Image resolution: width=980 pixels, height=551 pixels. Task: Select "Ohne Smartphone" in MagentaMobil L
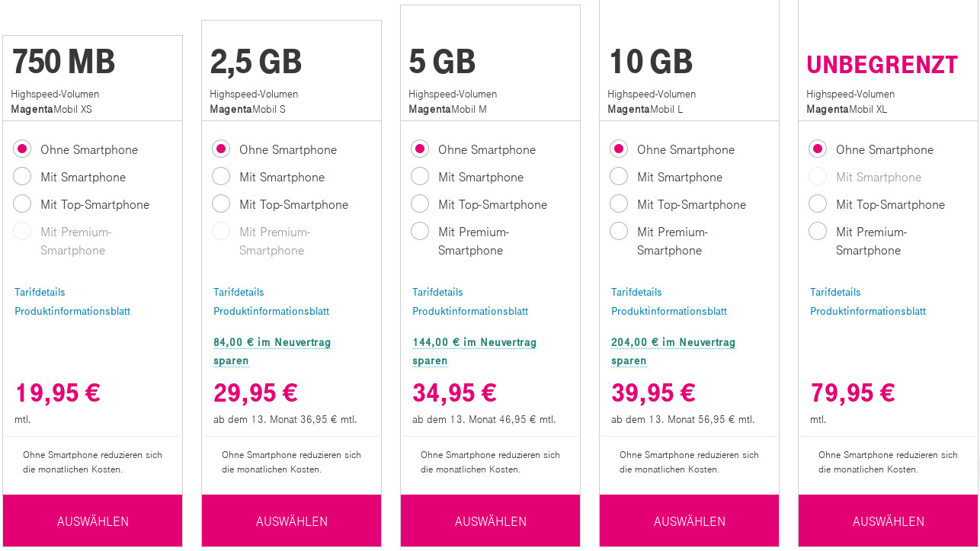618,149
